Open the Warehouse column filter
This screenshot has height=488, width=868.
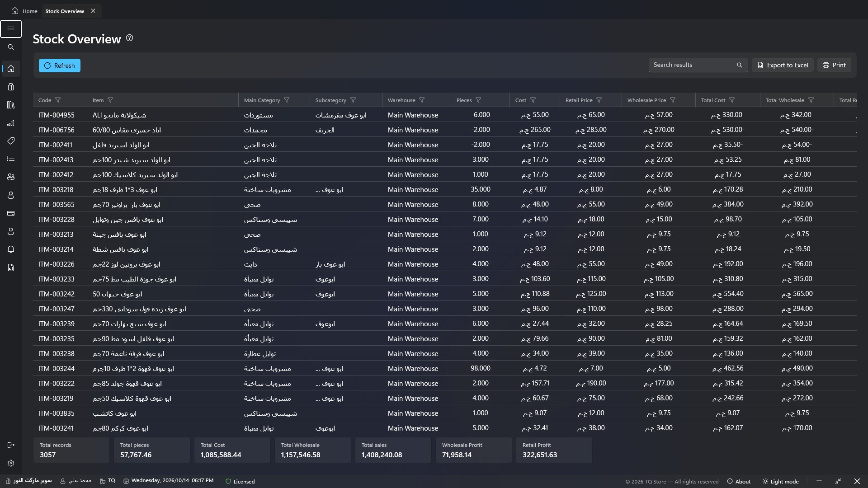(422, 100)
